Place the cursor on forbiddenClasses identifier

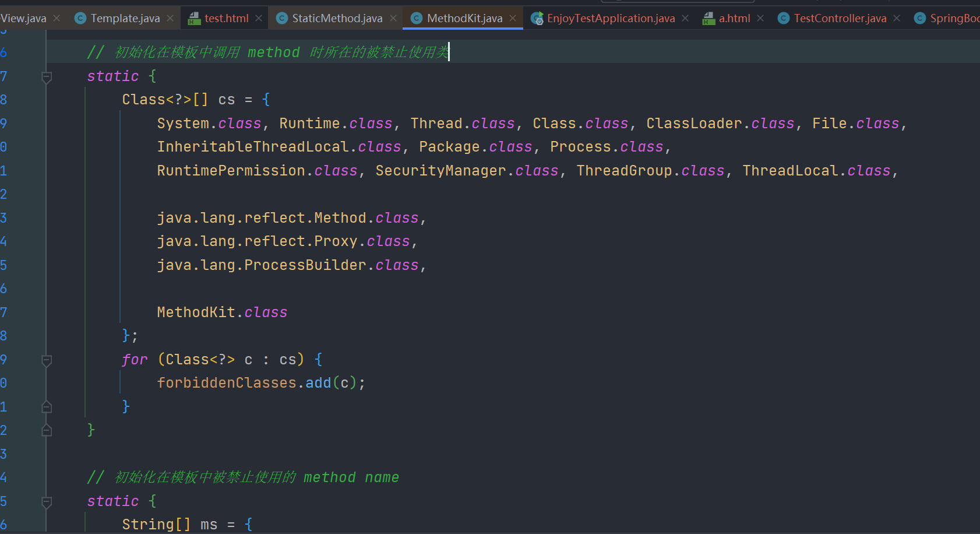(x=227, y=383)
